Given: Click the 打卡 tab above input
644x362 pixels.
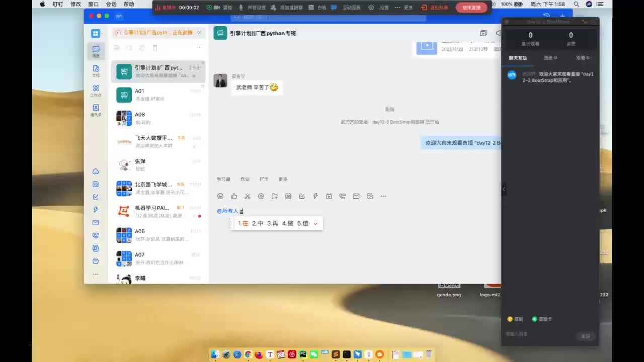Looking at the screenshot, I should tap(264, 179).
